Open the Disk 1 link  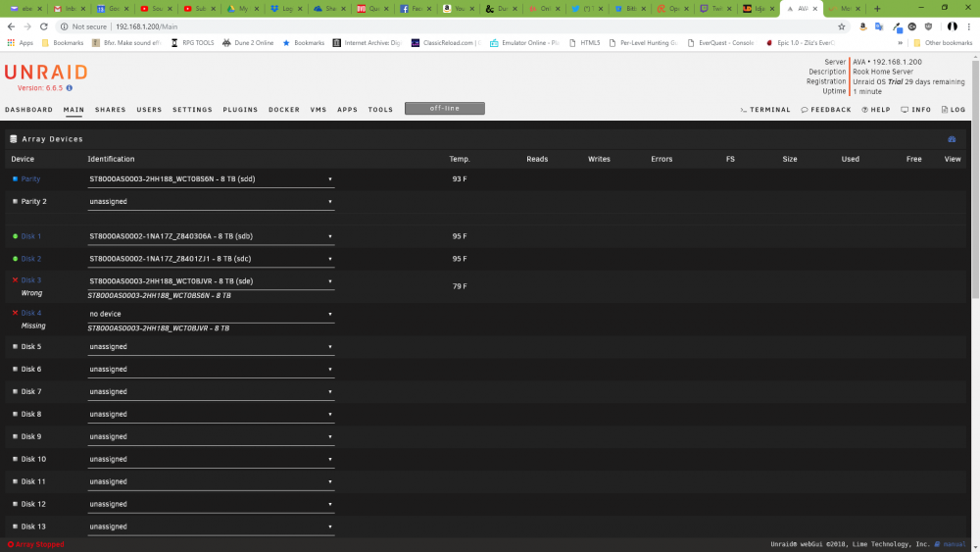tap(31, 236)
